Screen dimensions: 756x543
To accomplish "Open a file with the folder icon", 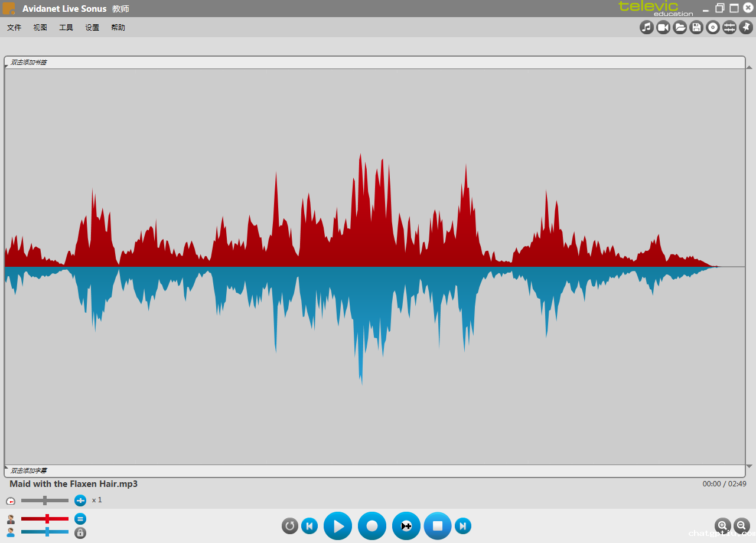I will (680, 27).
